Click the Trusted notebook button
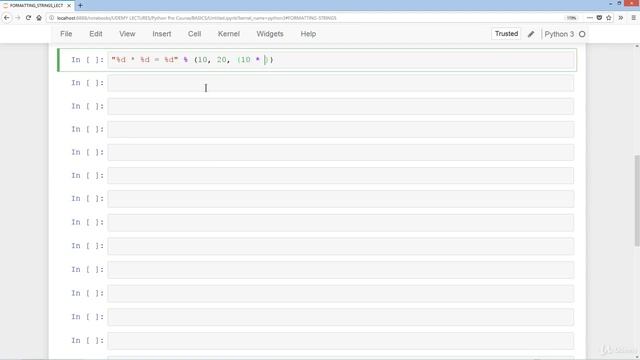 pos(506,34)
